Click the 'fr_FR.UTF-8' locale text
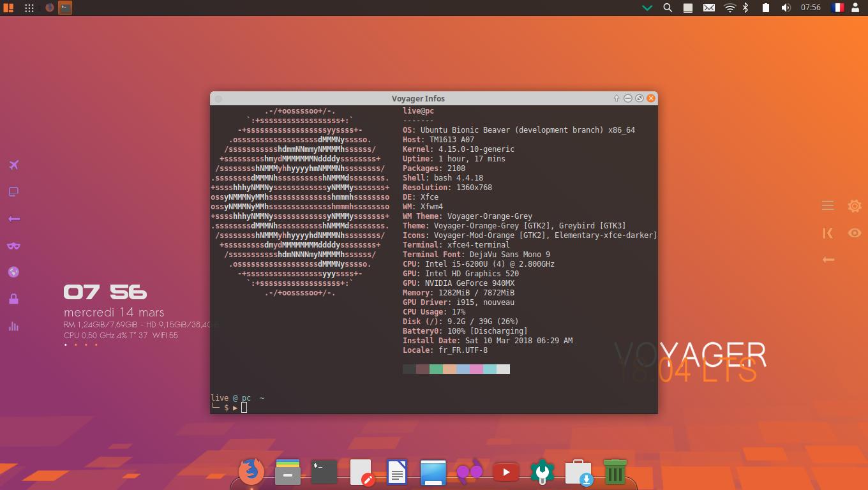 (x=463, y=350)
